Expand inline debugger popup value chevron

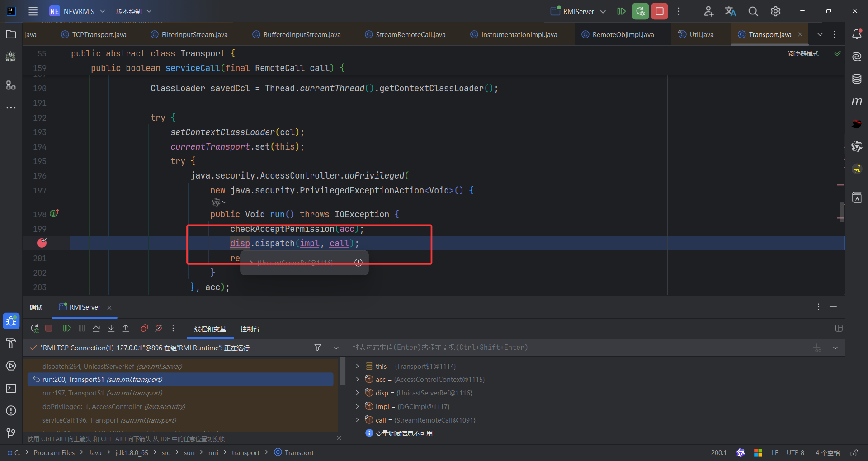(x=251, y=263)
